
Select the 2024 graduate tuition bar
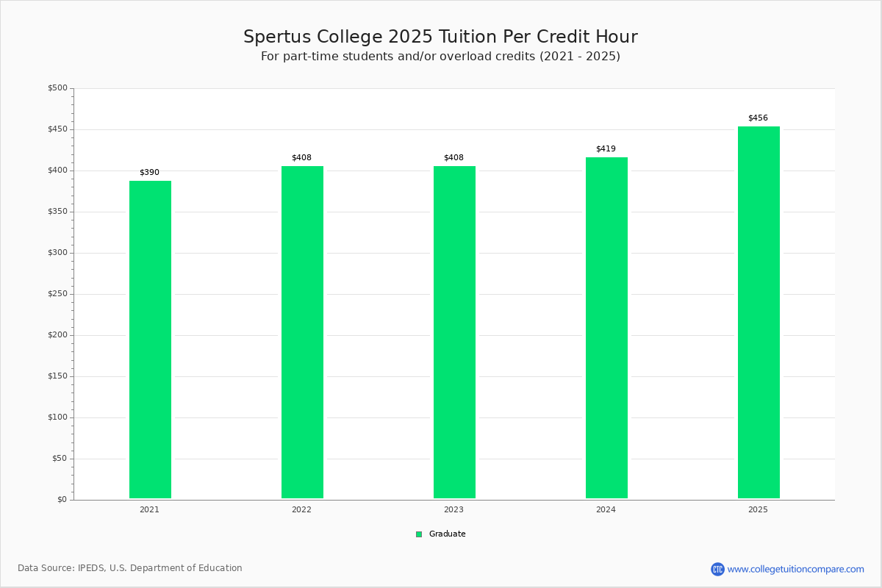(606, 328)
